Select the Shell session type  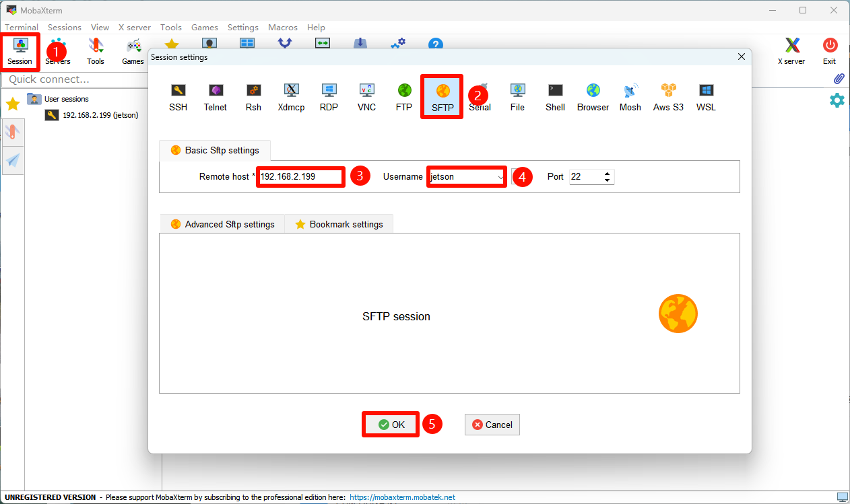pyautogui.click(x=555, y=98)
